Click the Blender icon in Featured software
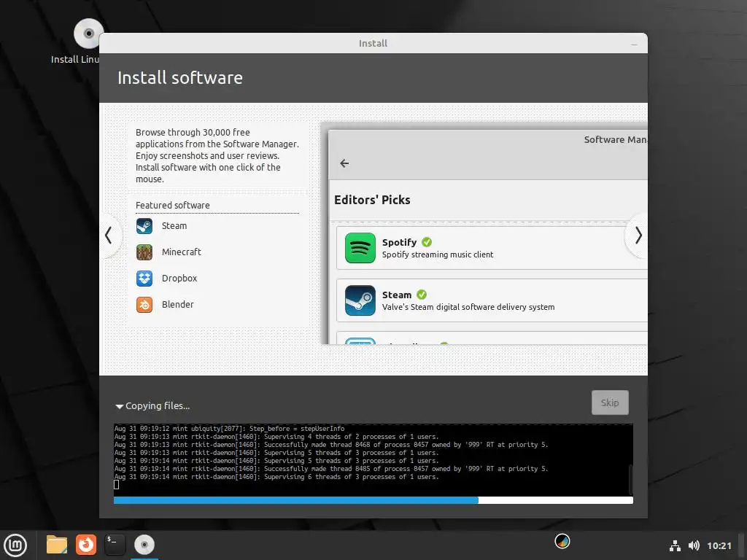This screenshot has height=560, width=747. tap(144, 305)
